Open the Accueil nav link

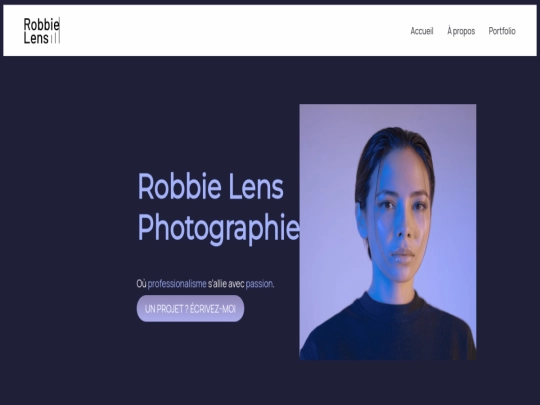pos(422,31)
